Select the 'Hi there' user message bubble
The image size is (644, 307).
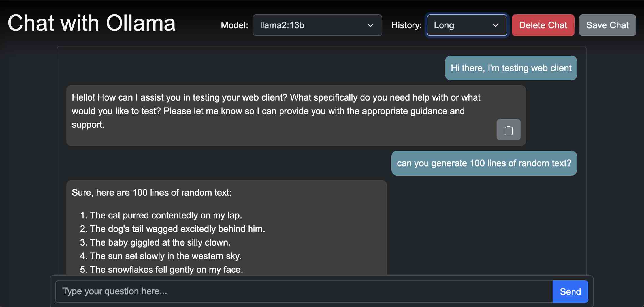[511, 68]
